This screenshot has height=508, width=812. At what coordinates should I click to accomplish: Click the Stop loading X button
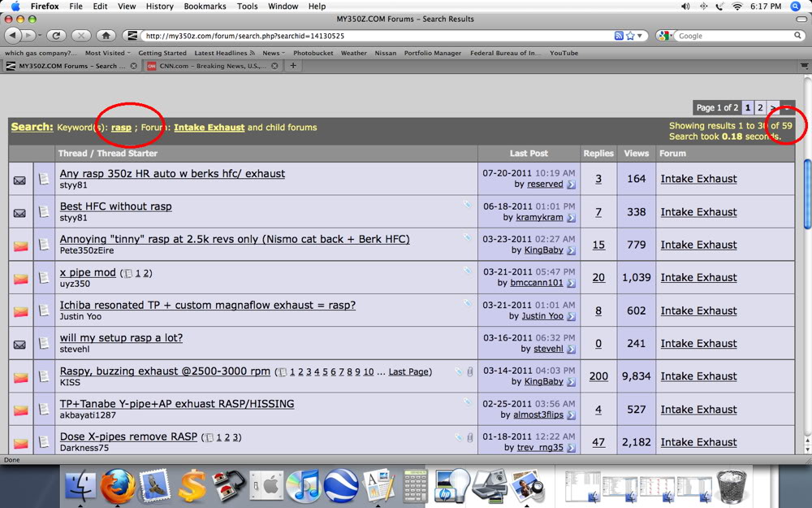(x=80, y=35)
